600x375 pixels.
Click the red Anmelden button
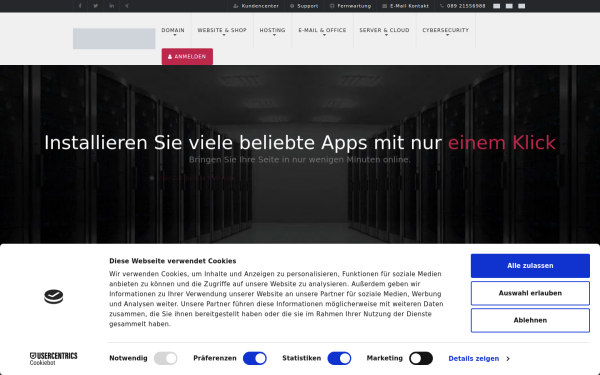click(187, 56)
